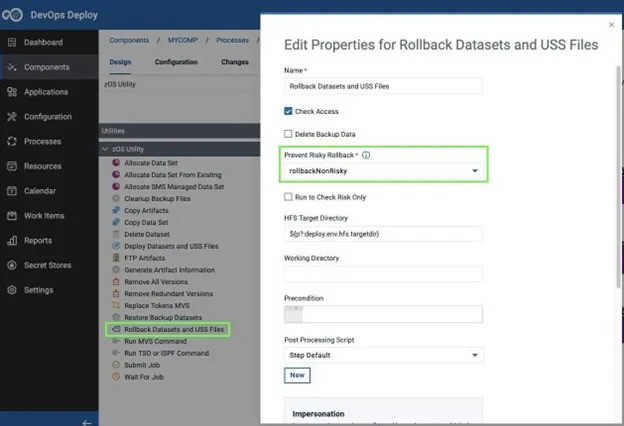This screenshot has height=426, width=624.
Task: Click the HFS Target Directory input field
Action: [383, 234]
